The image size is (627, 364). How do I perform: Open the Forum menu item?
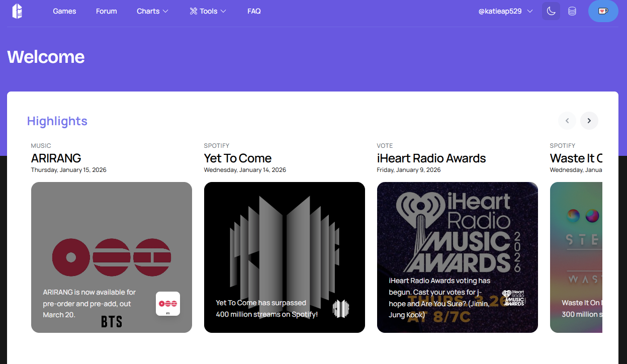point(107,11)
